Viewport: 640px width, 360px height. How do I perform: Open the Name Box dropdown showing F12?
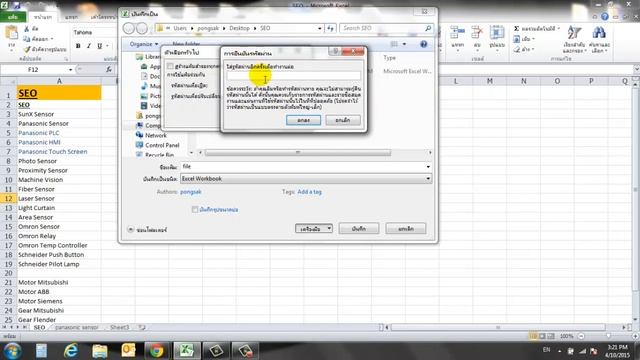point(70,70)
